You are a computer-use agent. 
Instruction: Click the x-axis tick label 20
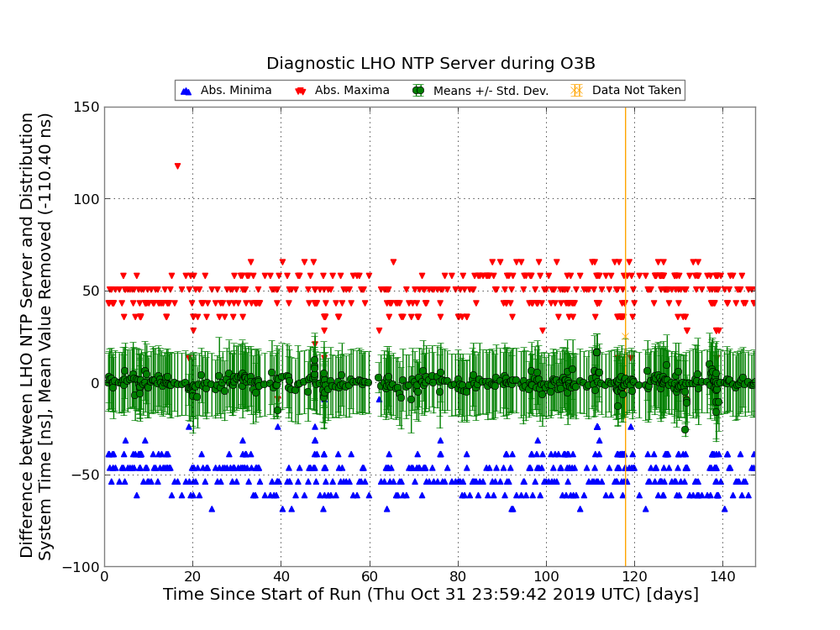[x=193, y=577]
